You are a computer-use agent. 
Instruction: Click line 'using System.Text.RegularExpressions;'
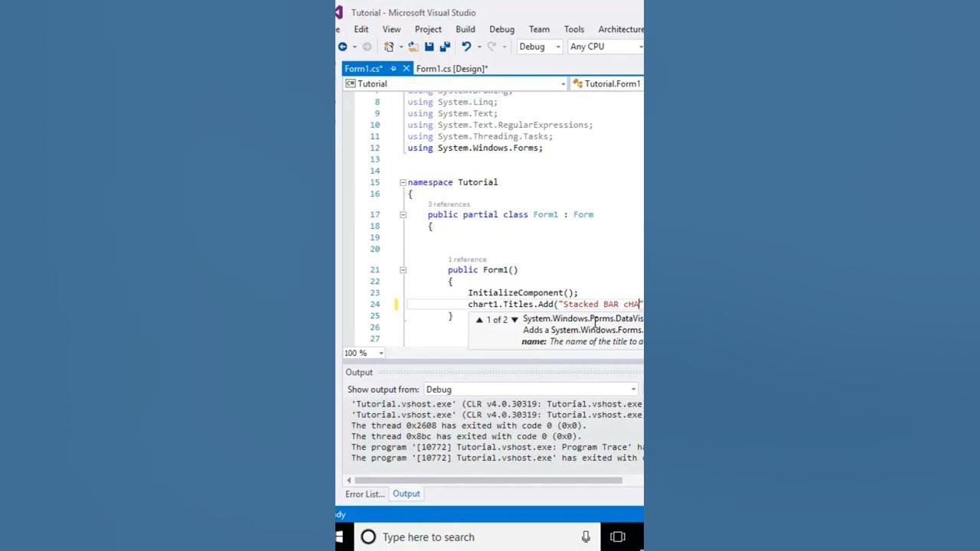pos(500,126)
